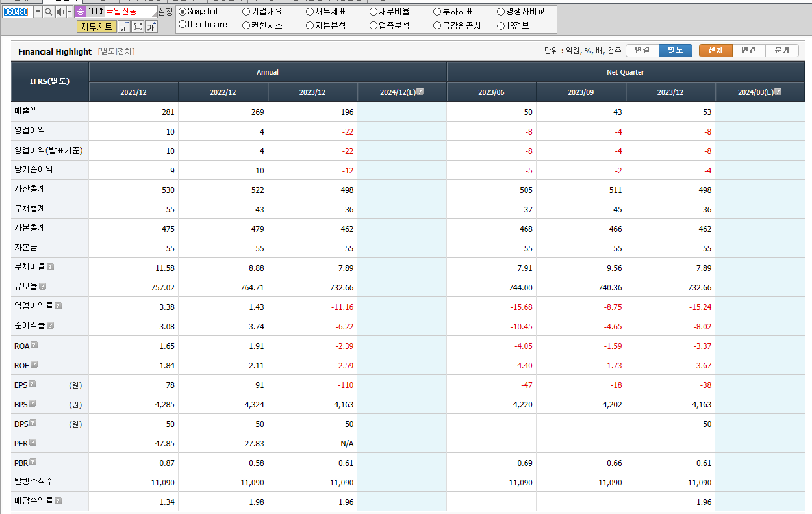This screenshot has height=514, width=812.
Task: Click the 자산총계 row label
Action: (29, 188)
